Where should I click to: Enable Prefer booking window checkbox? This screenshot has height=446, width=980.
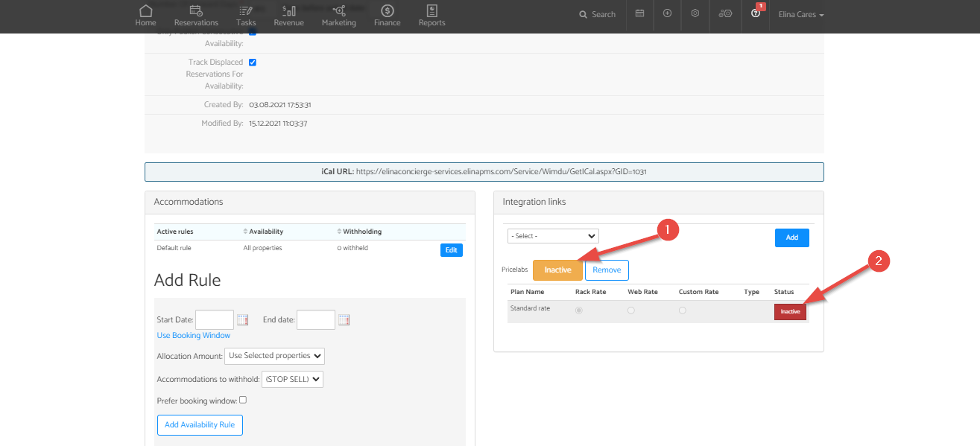[243, 400]
